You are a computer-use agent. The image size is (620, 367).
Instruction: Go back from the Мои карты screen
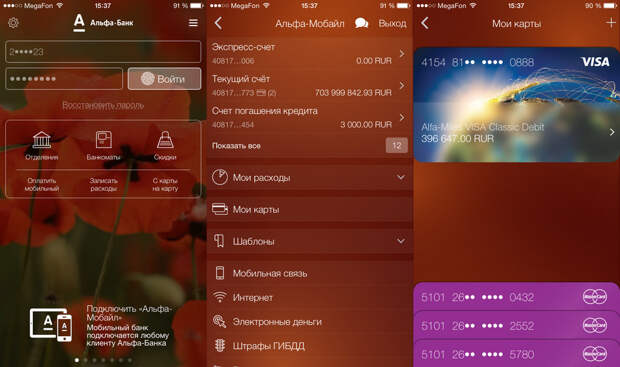[425, 23]
